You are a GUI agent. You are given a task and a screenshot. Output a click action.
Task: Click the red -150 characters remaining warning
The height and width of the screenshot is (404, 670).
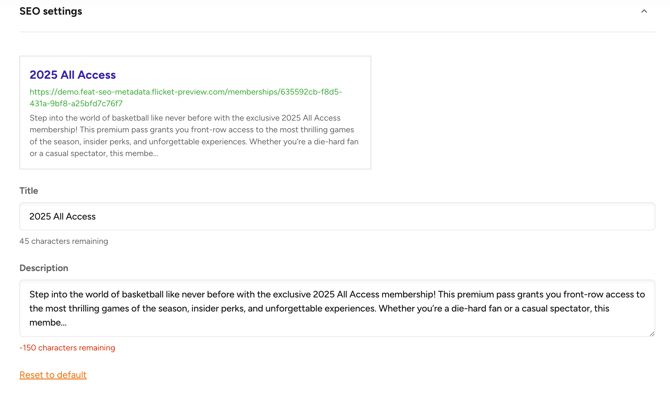pos(67,348)
